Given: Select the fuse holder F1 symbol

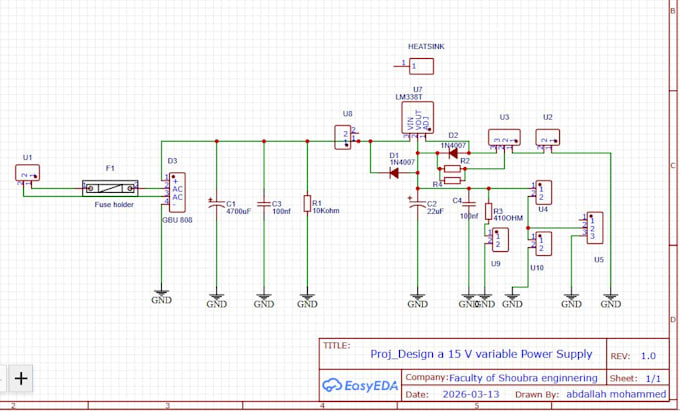Looking at the screenshot, I should click(x=110, y=188).
